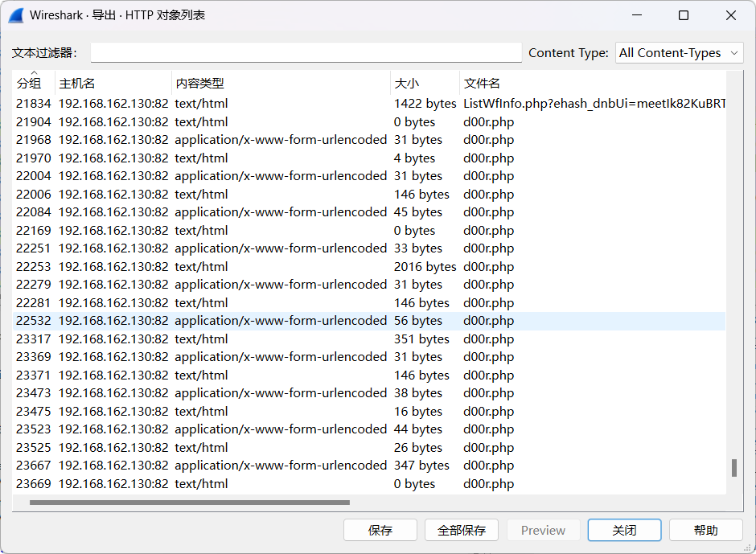Click the Wireshark shark fin title icon

[16, 15]
